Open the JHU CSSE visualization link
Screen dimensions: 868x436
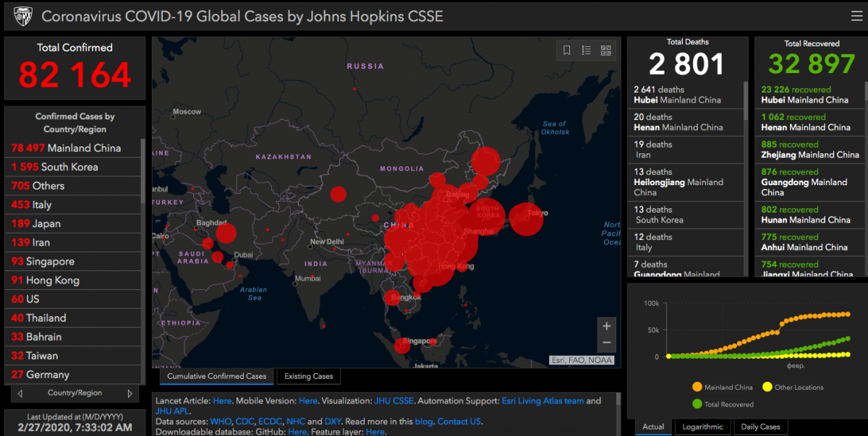(x=394, y=401)
